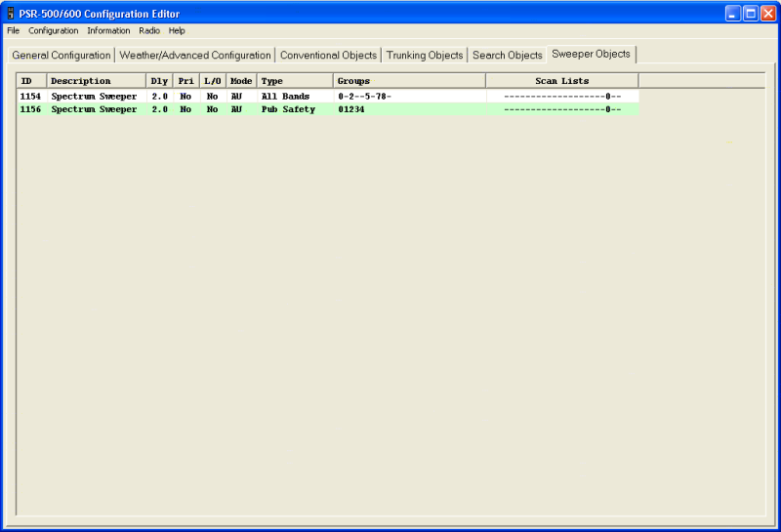Show the Search Objects tab
The image size is (781, 532).
pos(508,56)
